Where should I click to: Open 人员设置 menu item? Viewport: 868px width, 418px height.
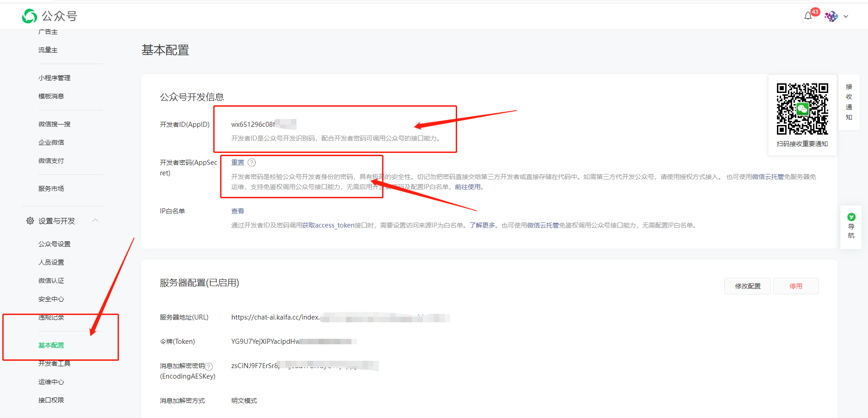pyautogui.click(x=51, y=262)
